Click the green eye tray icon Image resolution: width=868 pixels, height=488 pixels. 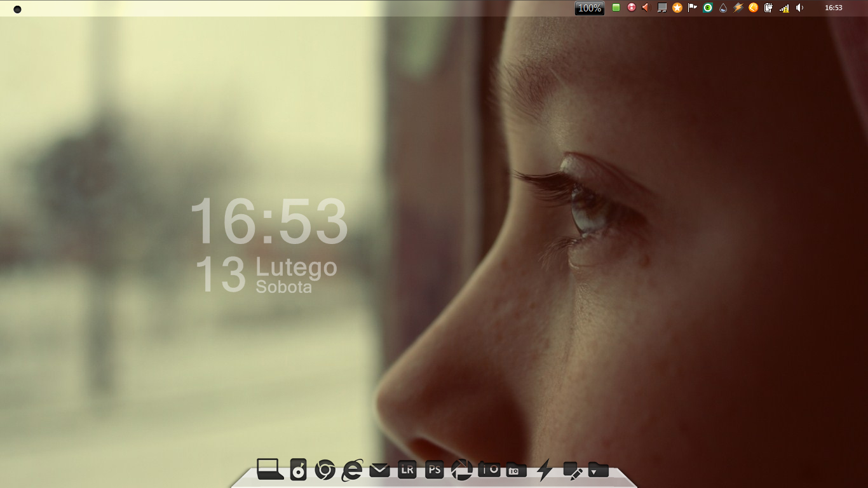click(707, 8)
